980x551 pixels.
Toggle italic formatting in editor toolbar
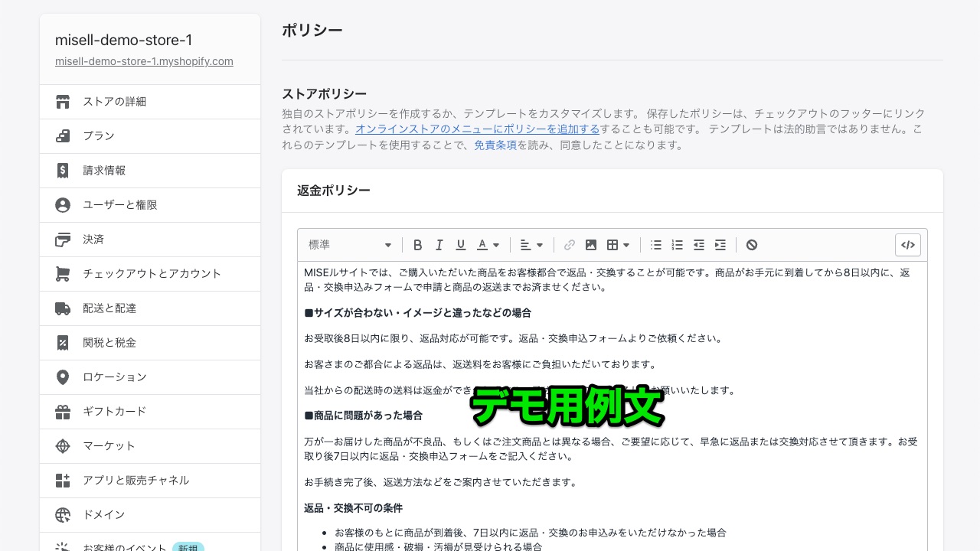pyautogui.click(x=439, y=245)
